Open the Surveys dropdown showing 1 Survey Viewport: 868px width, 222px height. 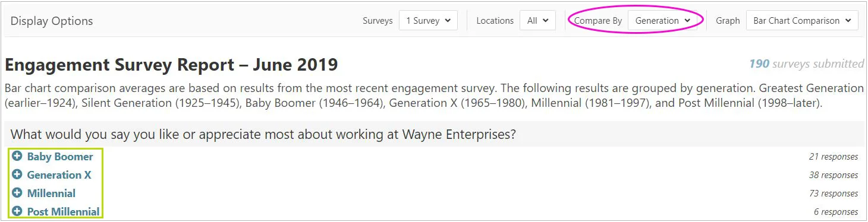(x=428, y=20)
